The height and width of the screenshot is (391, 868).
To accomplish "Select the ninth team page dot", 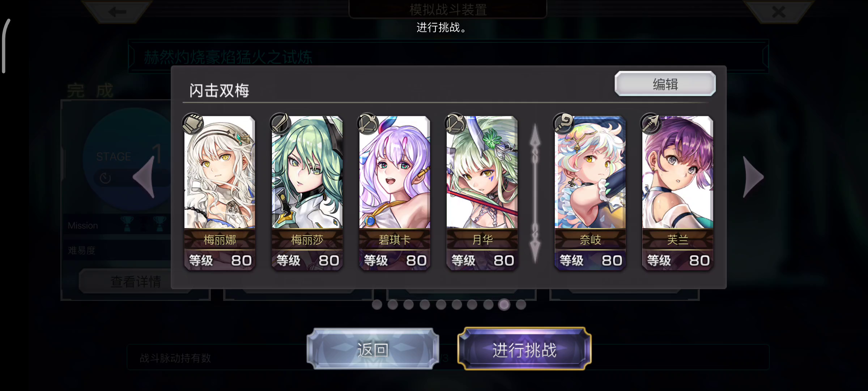I will tap(504, 305).
